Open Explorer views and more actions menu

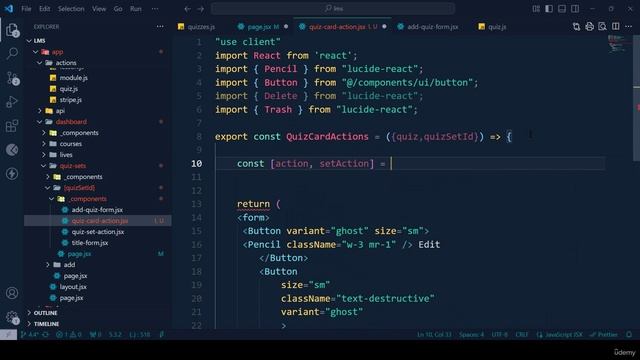pos(160,27)
